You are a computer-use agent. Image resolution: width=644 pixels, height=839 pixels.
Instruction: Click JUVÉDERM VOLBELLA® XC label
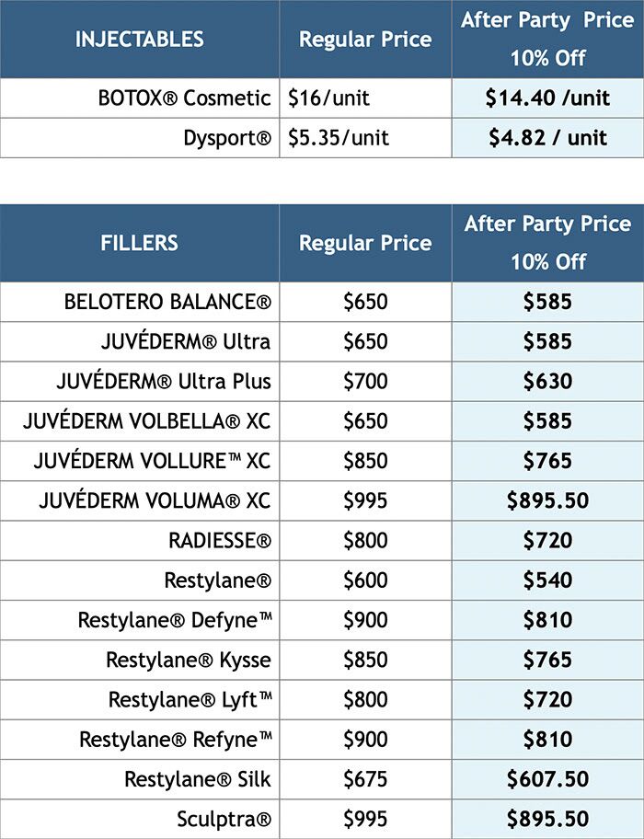(x=146, y=420)
